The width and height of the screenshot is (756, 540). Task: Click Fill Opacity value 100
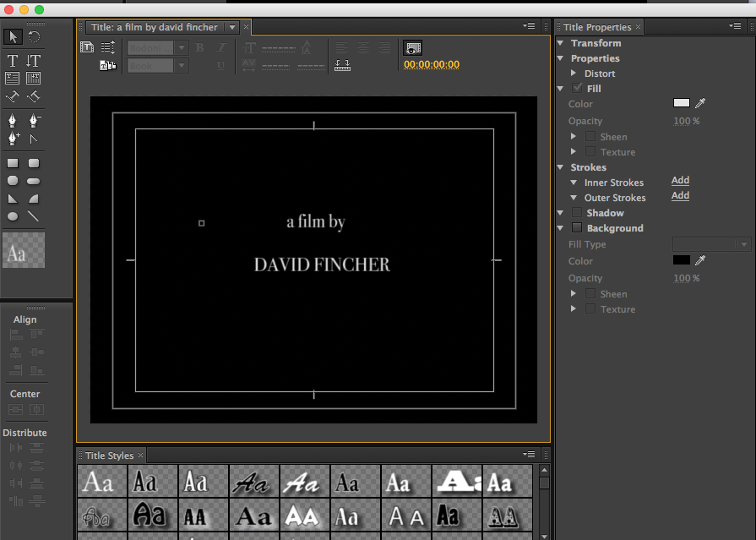(682, 121)
